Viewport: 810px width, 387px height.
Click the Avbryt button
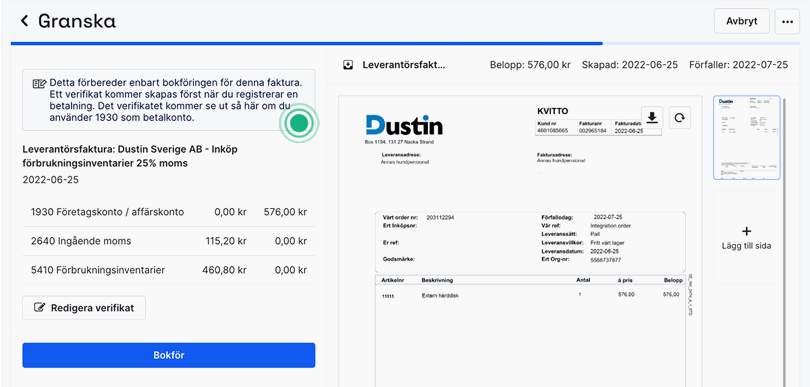742,21
